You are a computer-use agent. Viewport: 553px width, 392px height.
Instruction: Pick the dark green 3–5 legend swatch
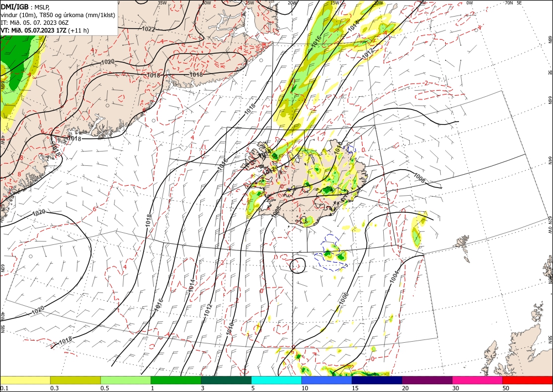[x=226, y=380]
